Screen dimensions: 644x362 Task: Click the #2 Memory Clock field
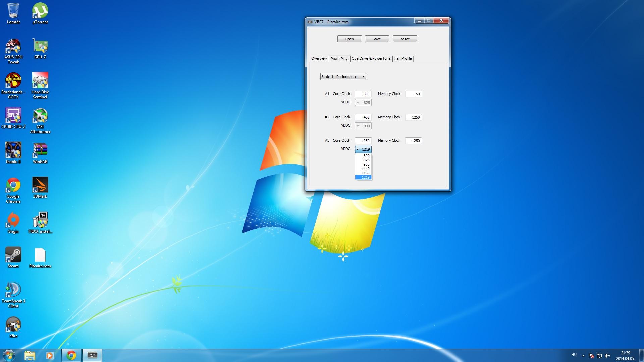(x=413, y=117)
